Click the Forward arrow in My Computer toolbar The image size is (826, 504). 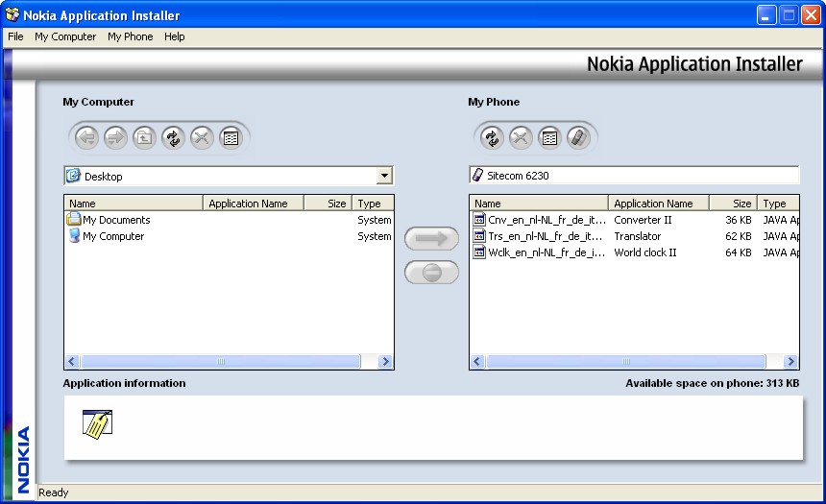coord(115,138)
